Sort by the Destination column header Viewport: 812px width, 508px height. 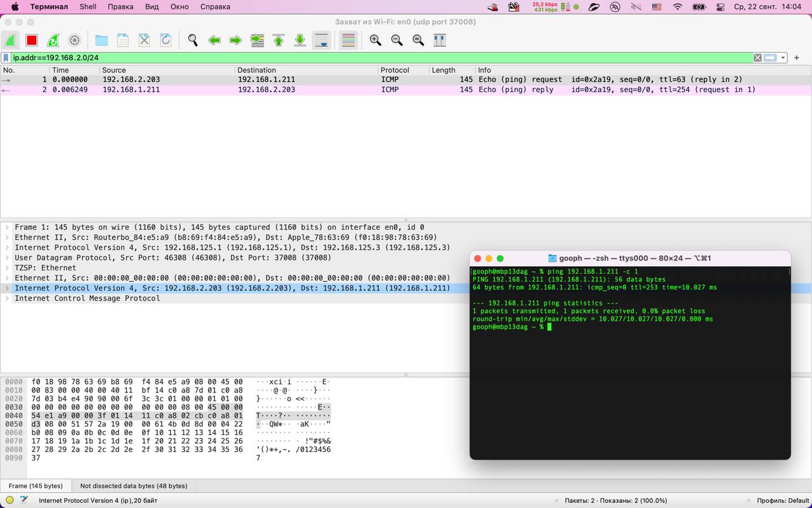pyautogui.click(x=306, y=70)
